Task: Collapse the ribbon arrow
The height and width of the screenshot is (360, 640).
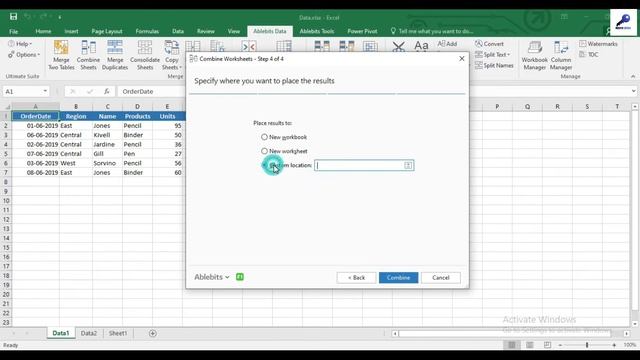Action: point(633,76)
